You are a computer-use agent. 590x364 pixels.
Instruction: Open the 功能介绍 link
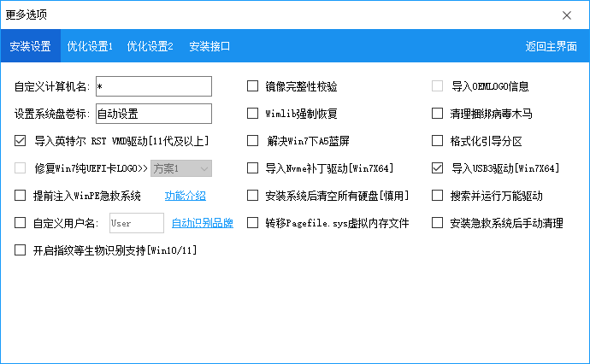186,196
